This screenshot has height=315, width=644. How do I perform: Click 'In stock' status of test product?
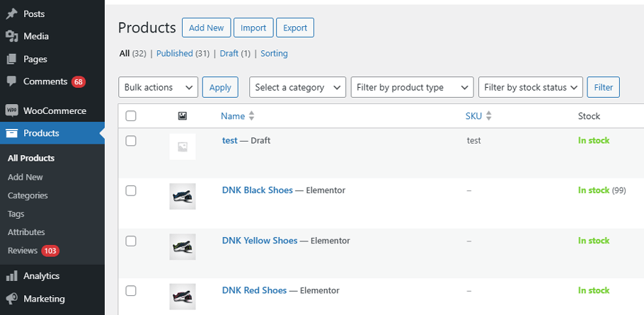pyautogui.click(x=594, y=140)
